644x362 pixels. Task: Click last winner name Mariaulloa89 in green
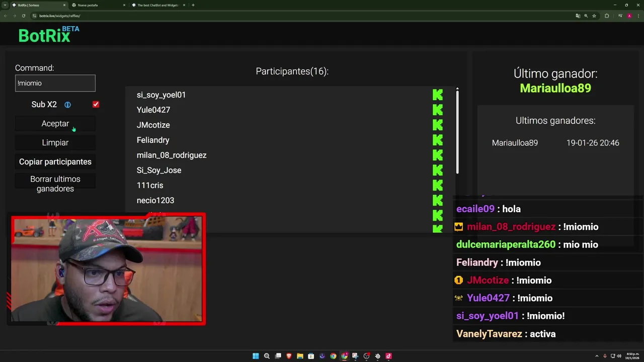(x=555, y=88)
